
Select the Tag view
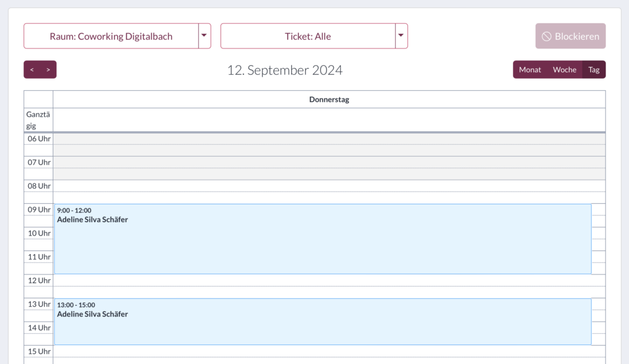594,70
